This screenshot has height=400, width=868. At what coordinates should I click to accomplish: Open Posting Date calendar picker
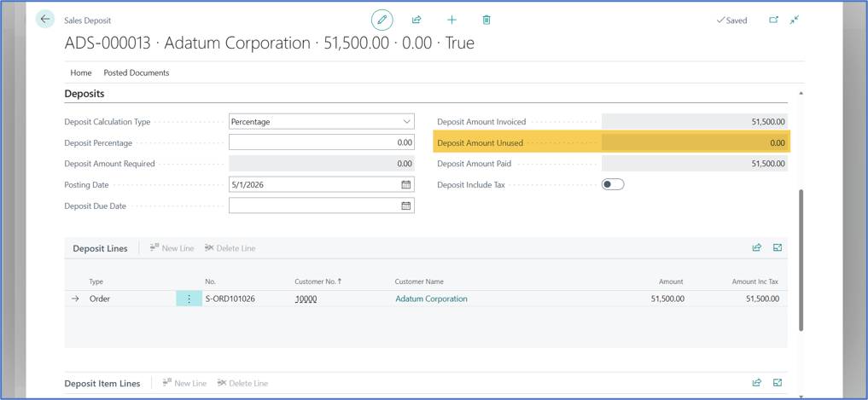(x=405, y=185)
